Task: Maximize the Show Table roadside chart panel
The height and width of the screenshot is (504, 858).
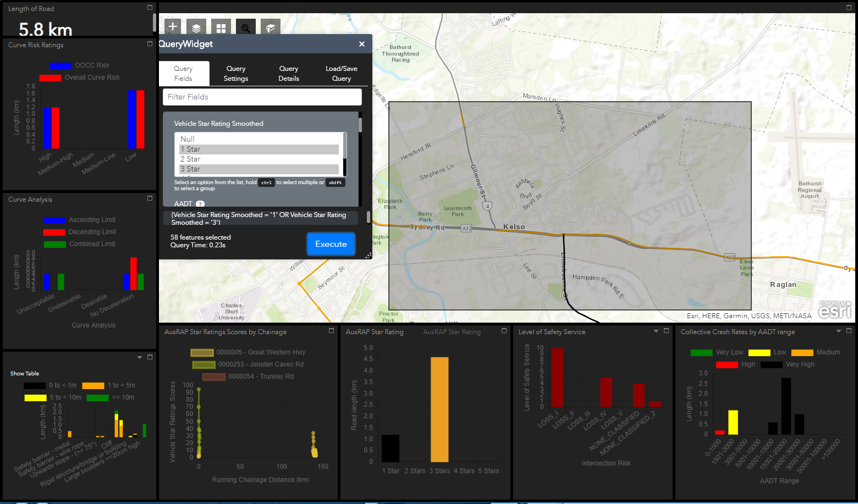Action: coord(150,357)
